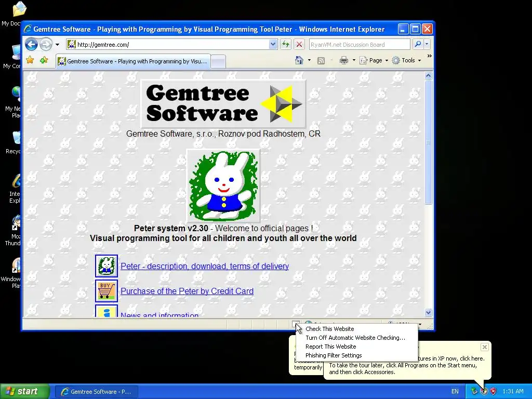Click the EN language indicator
The width and height of the screenshot is (532, 399).
pos(455,392)
